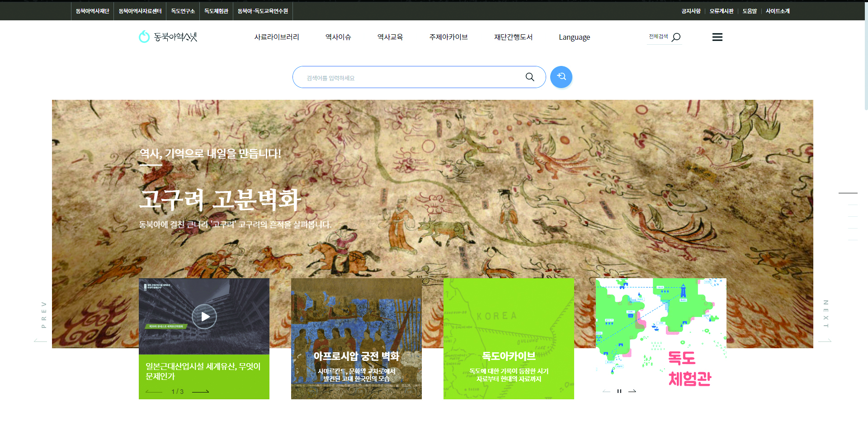868x430 pixels.
Task: Click 고구려 고분벽화 banner heading
Action: (x=220, y=199)
